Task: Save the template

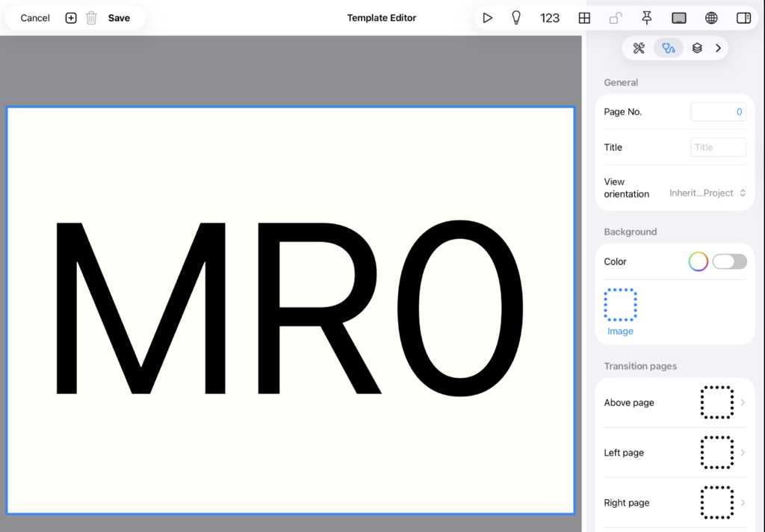Action: click(x=119, y=18)
